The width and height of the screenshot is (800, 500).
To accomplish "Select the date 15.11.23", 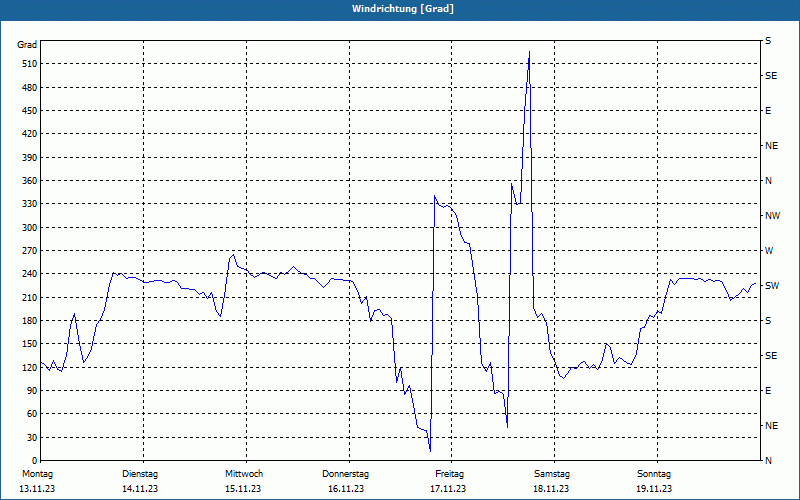I will click(243, 489).
